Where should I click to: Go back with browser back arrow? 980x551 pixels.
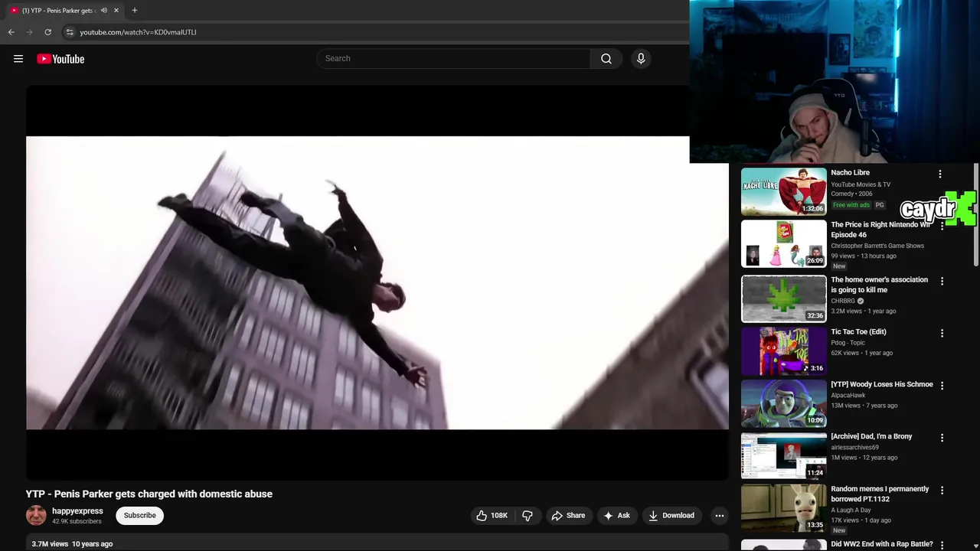click(x=11, y=32)
